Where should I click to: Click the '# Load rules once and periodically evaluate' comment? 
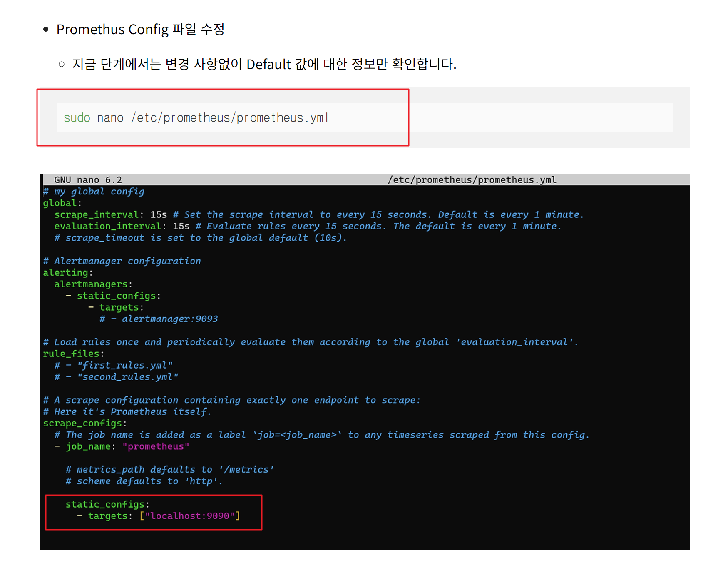click(x=311, y=342)
